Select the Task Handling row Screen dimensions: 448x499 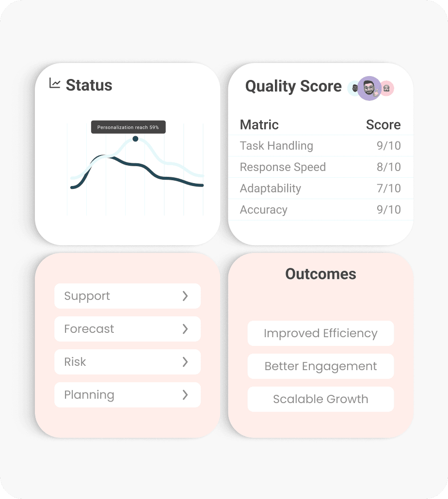[276, 146]
